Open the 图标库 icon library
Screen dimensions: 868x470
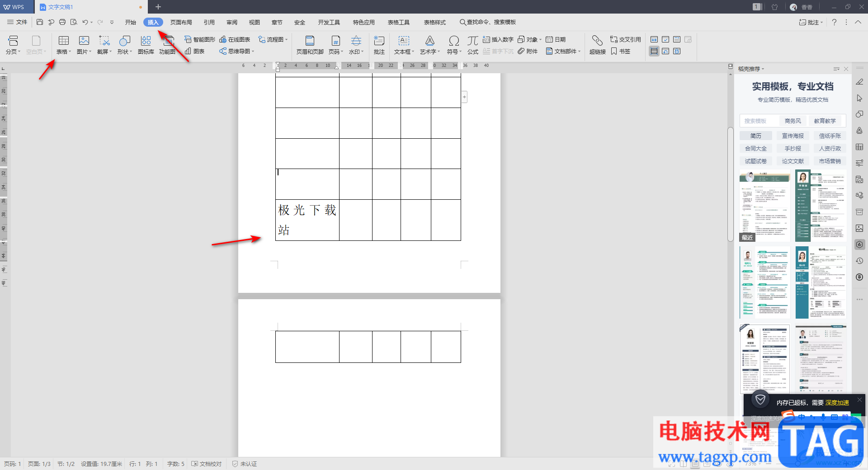(x=146, y=45)
